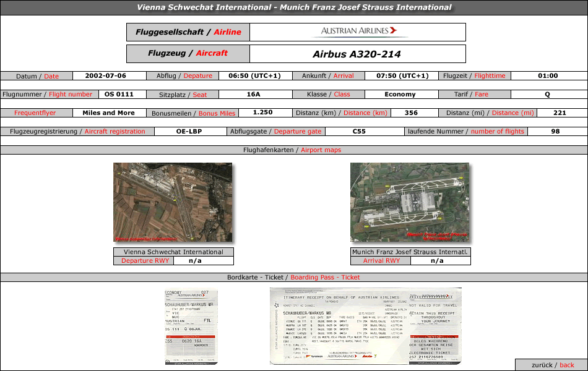Click the Miles and More value

109,113
